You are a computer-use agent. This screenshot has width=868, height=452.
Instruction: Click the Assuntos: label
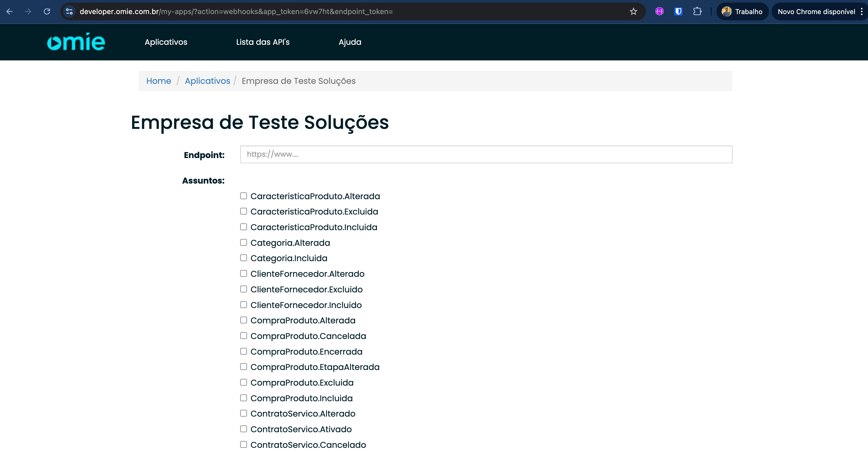[203, 180]
